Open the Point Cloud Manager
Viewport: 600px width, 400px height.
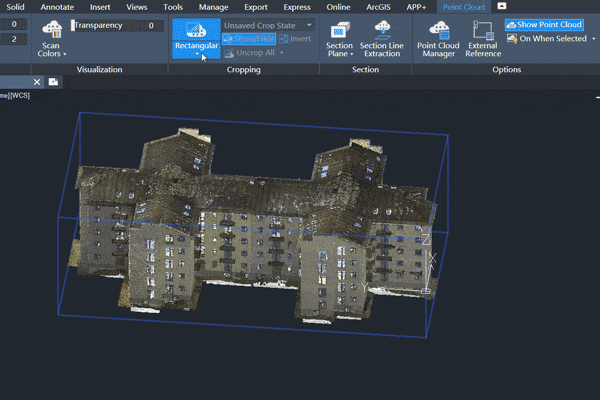tap(439, 39)
